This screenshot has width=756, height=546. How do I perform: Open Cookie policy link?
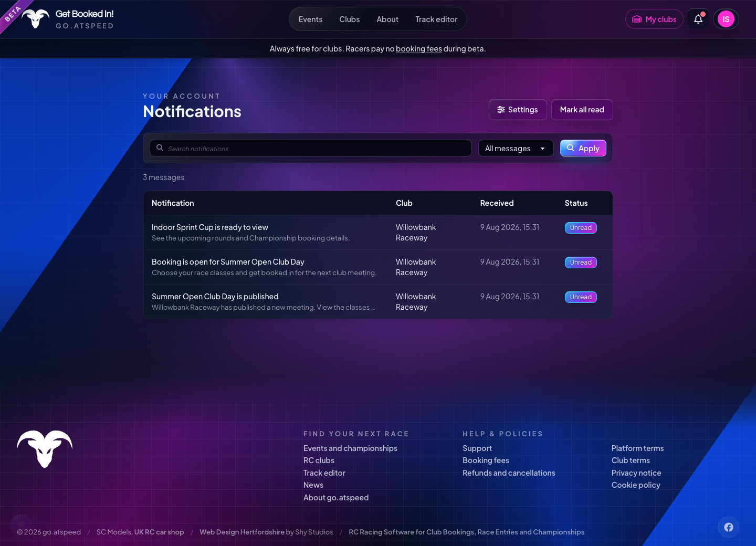coord(636,485)
